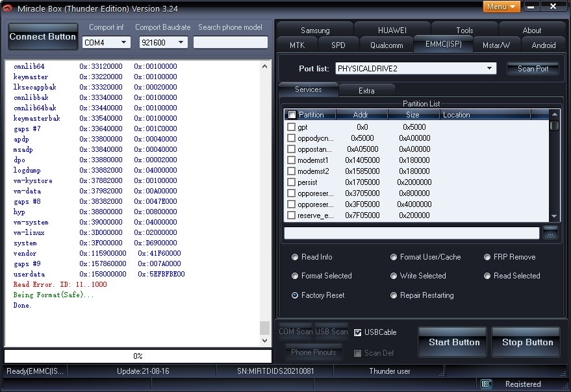571x392 pixels.
Task: Check the persist partition checkbox
Action: [x=291, y=182]
